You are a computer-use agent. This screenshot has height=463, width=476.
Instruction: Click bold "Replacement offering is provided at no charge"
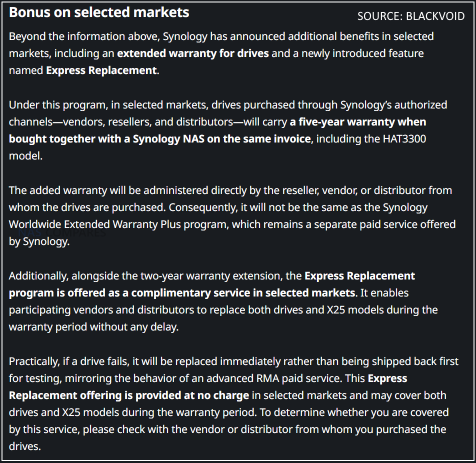tap(129, 395)
